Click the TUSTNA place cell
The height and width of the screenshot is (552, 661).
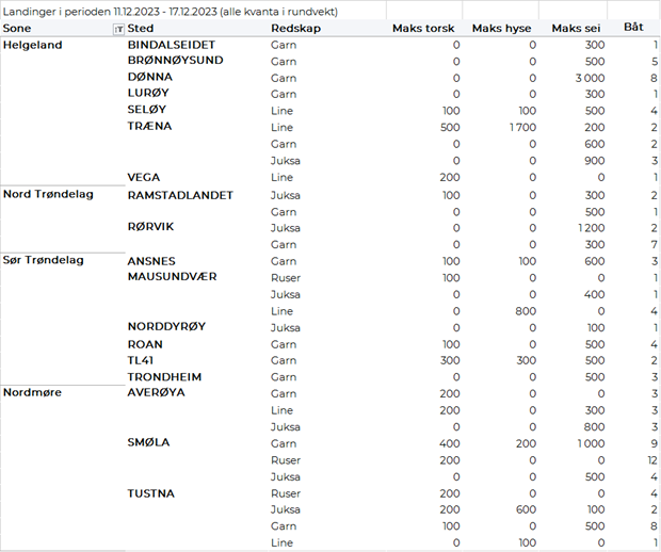click(x=151, y=493)
